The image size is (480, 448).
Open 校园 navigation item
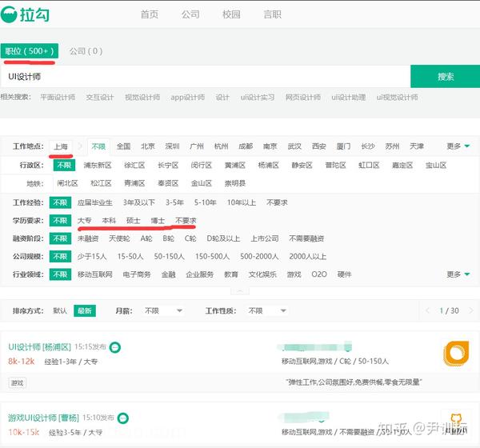231,14
